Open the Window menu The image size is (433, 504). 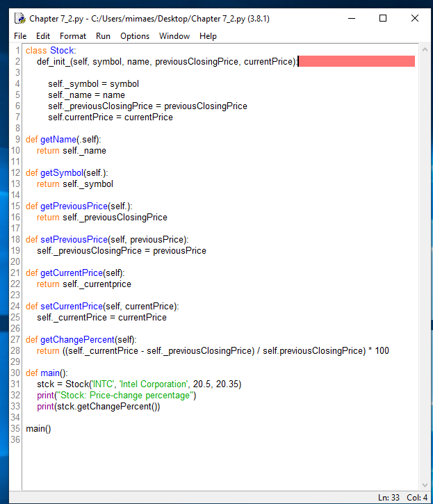pos(174,36)
